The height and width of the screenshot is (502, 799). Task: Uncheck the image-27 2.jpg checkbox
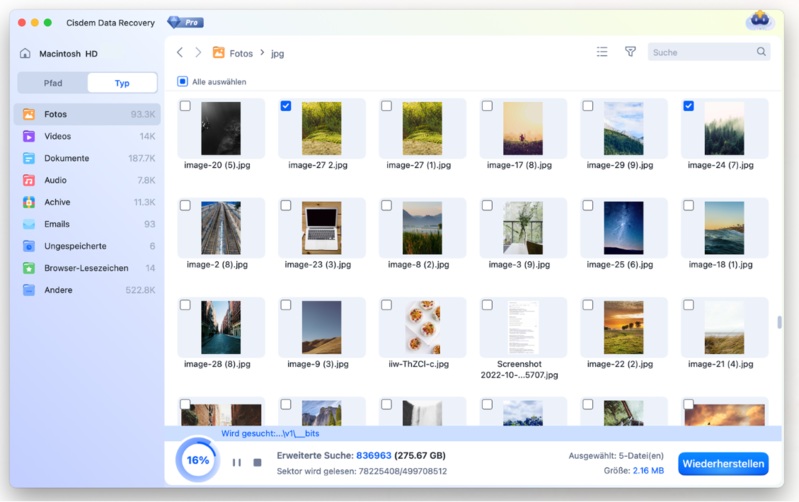(286, 106)
